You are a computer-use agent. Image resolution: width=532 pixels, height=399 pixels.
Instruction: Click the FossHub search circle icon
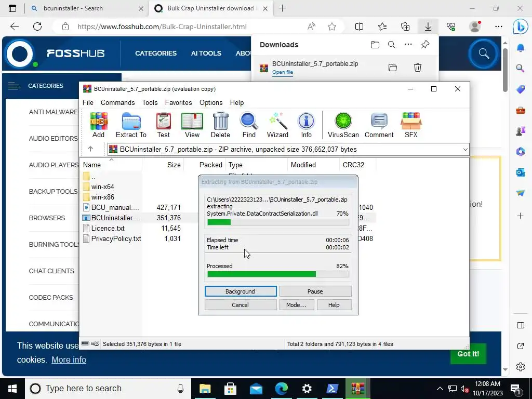pos(484,54)
